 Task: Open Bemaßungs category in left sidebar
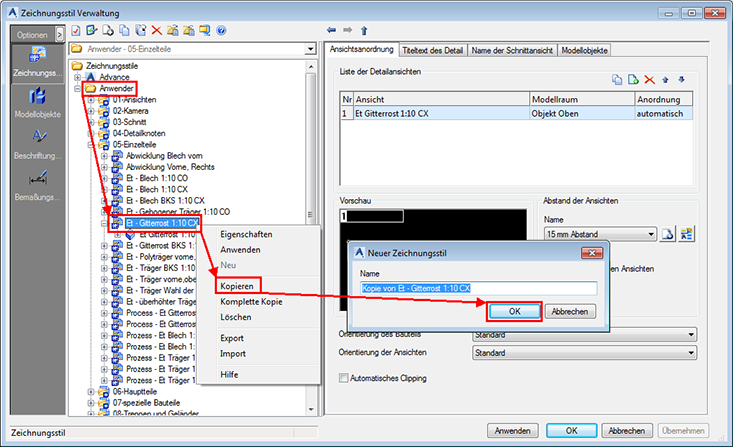(37, 185)
